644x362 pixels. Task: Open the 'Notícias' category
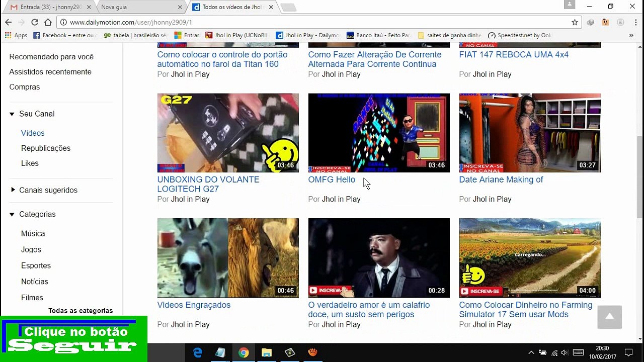(x=35, y=282)
